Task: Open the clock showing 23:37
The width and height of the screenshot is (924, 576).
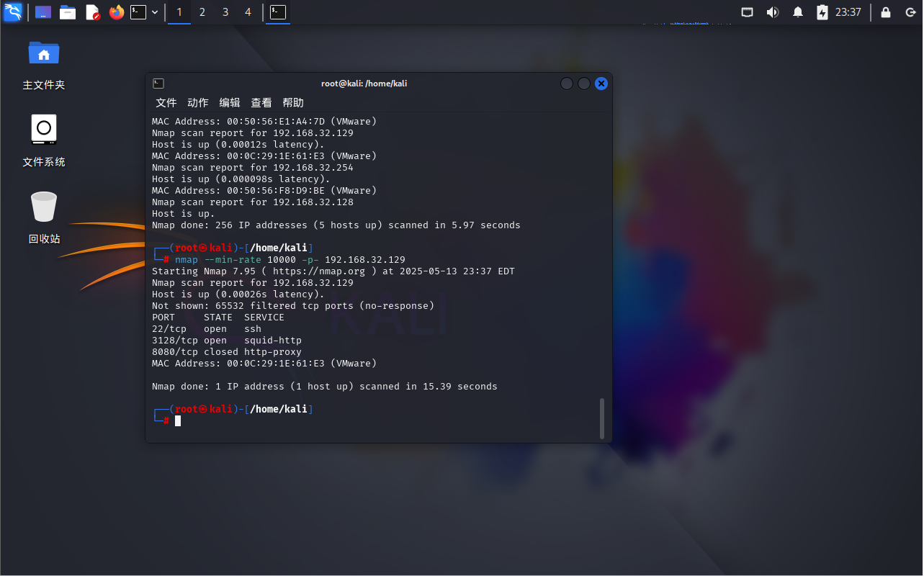Action: point(848,12)
